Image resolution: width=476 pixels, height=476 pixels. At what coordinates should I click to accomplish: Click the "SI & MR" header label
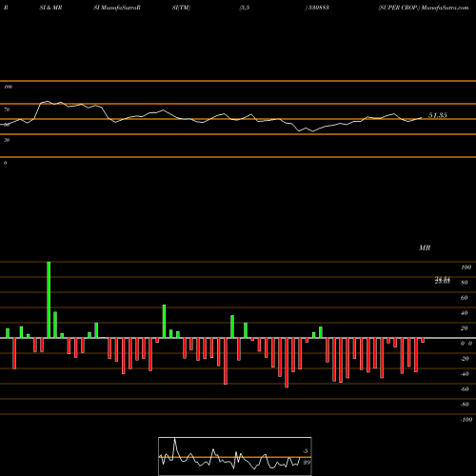point(50,8)
